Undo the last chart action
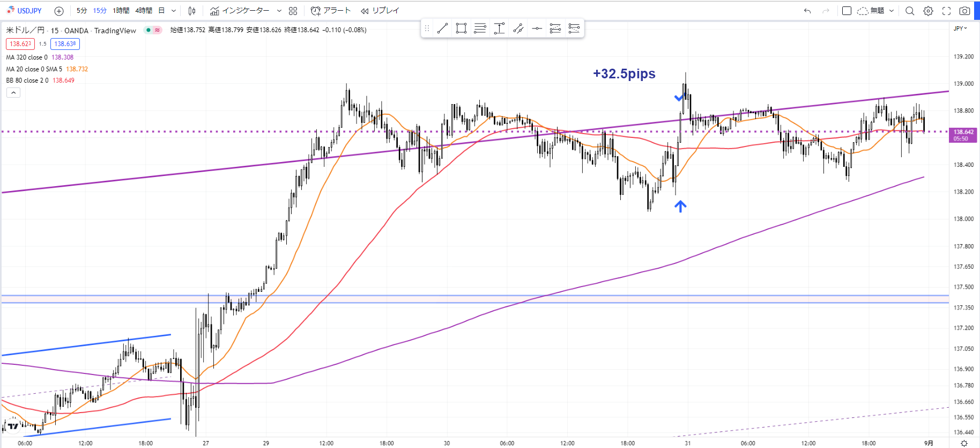Viewport: 980px width, 448px height. (x=807, y=11)
